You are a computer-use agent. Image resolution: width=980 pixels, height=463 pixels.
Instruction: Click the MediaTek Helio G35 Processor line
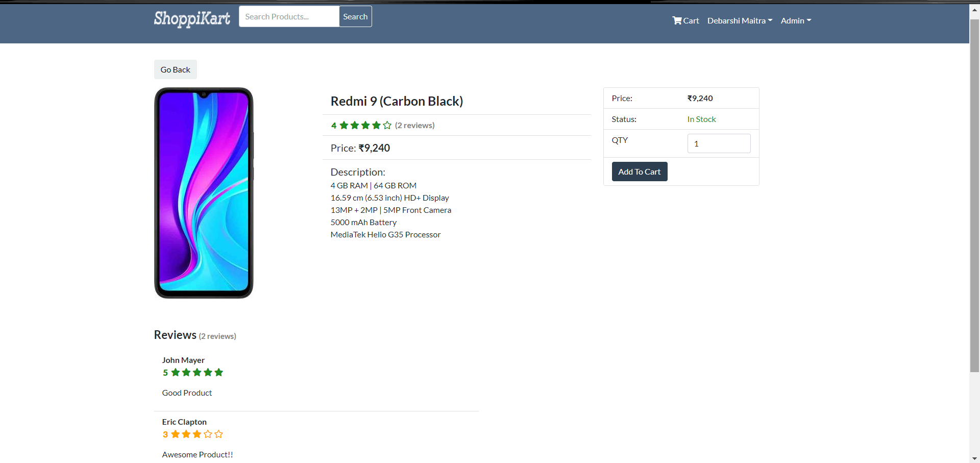(x=385, y=234)
